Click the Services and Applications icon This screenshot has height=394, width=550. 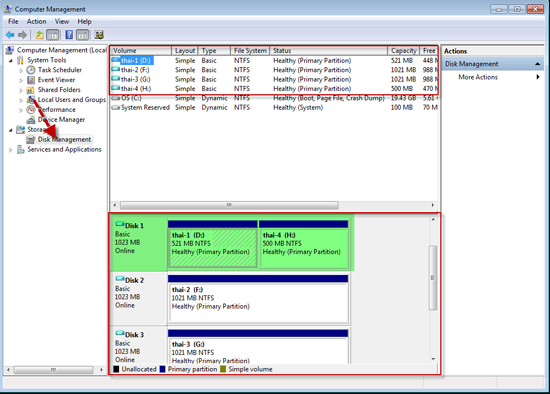tap(21, 149)
